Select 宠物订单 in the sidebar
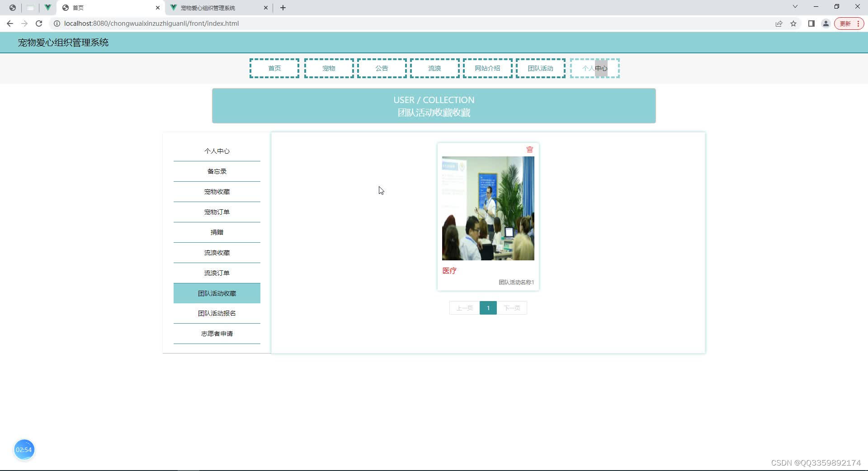This screenshot has width=868, height=471. pyautogui.click(x=217, y=212)
